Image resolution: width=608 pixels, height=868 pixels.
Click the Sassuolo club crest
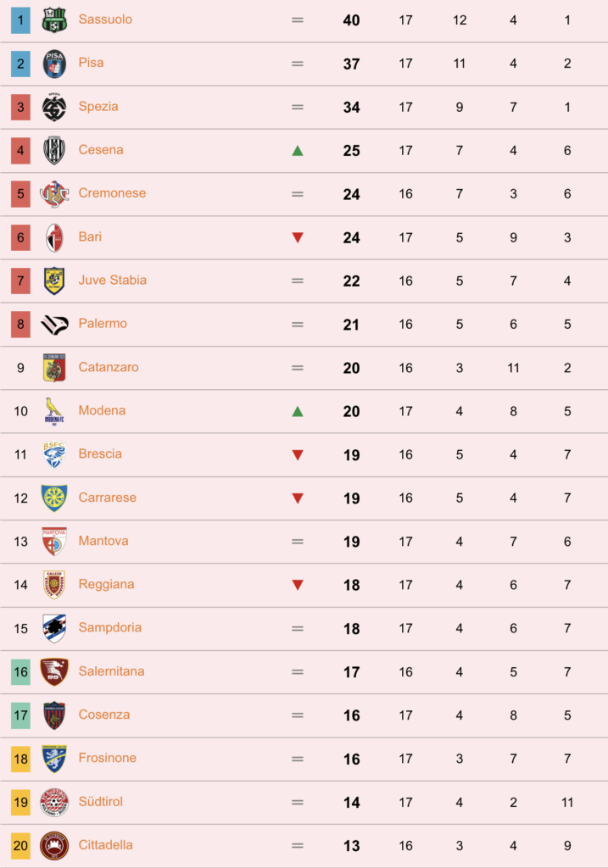54,20
